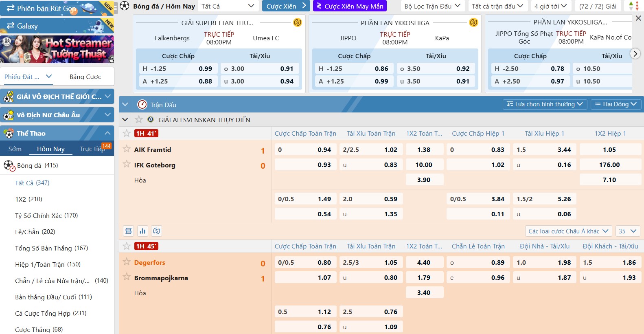Image resolution: width=644 pixels, height=334 pixels.
Task: Click the clock icon beside Trận Đấu
Action: (x=142, y=105)
